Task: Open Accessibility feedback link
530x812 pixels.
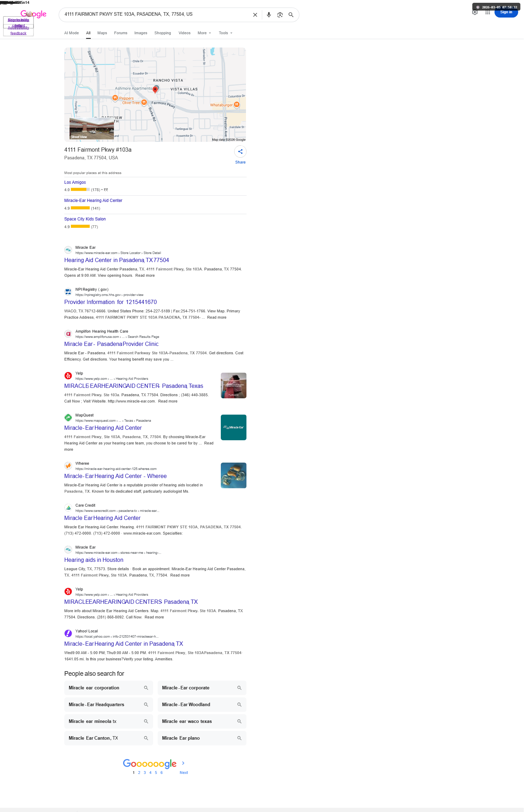Action: click(19, 30)
